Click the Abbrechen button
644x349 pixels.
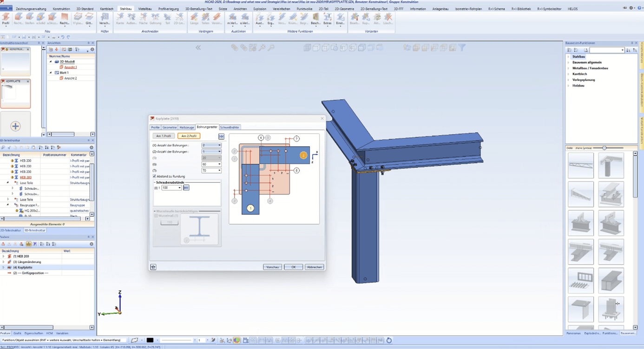(314, 267)
